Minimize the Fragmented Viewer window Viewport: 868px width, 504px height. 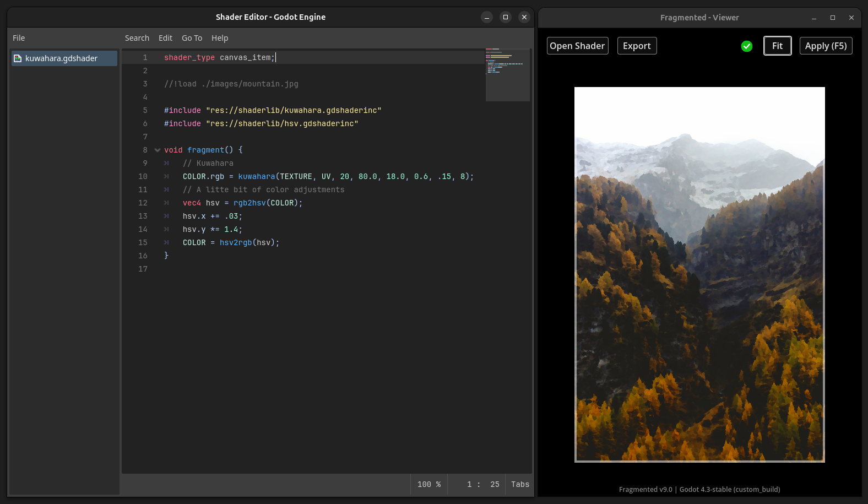pyautogui.click(x=814, y=18)
